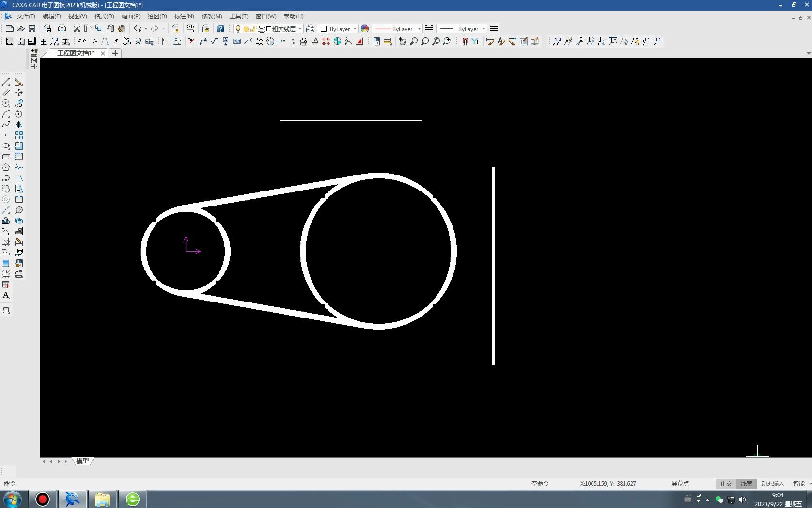Click the Undo arrow

coord(138,29)
